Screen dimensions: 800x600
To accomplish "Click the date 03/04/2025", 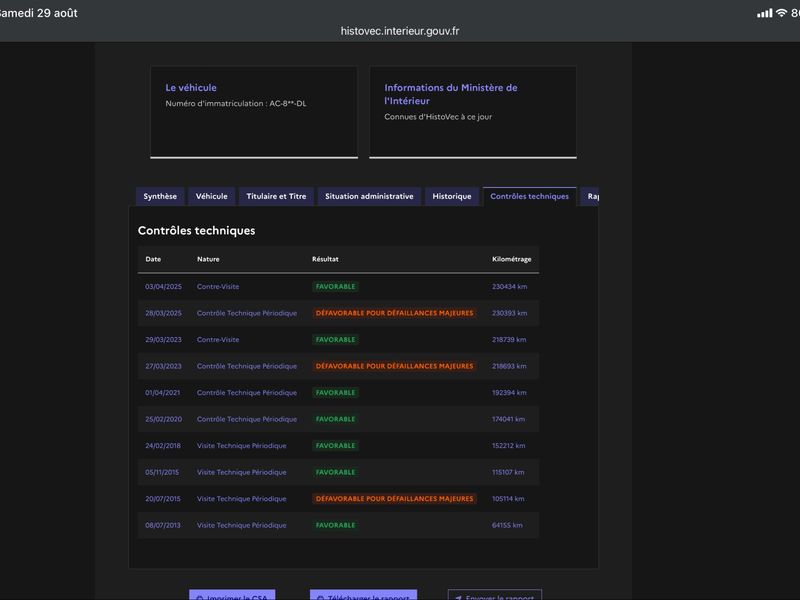I will [163, 287].
